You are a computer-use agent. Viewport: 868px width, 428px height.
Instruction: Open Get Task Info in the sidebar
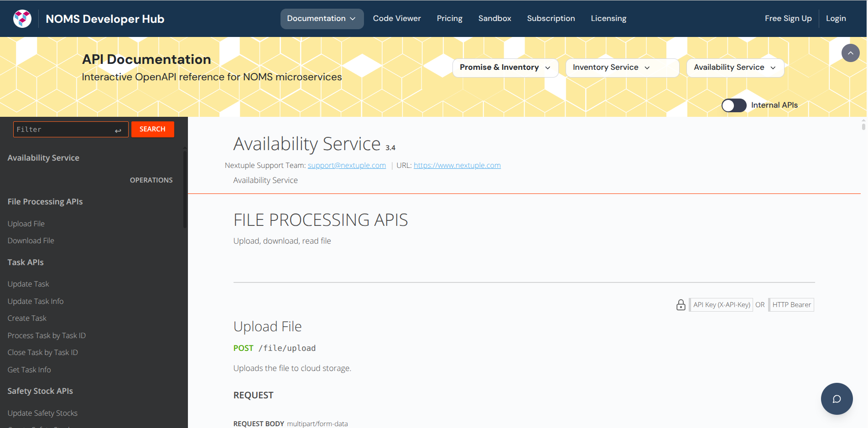click(x=29, y=370)
